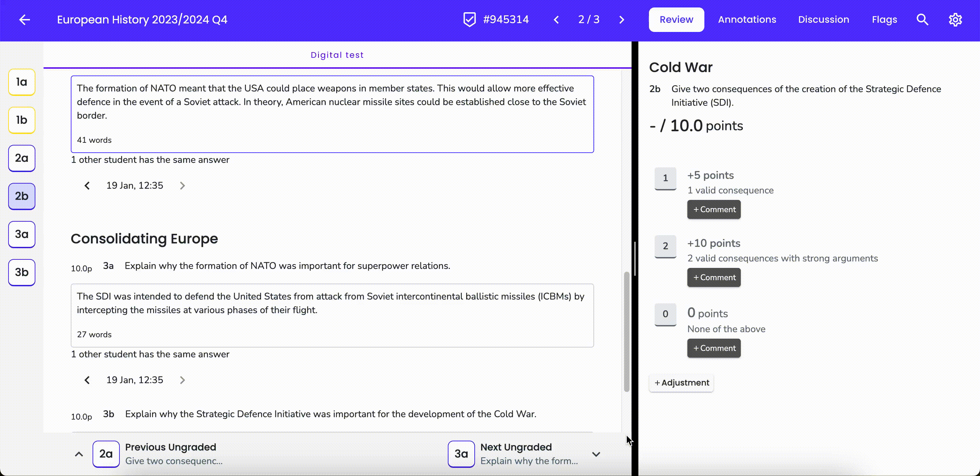Show later version of 3a answer
980x476 pixels.
click(182, 380)
